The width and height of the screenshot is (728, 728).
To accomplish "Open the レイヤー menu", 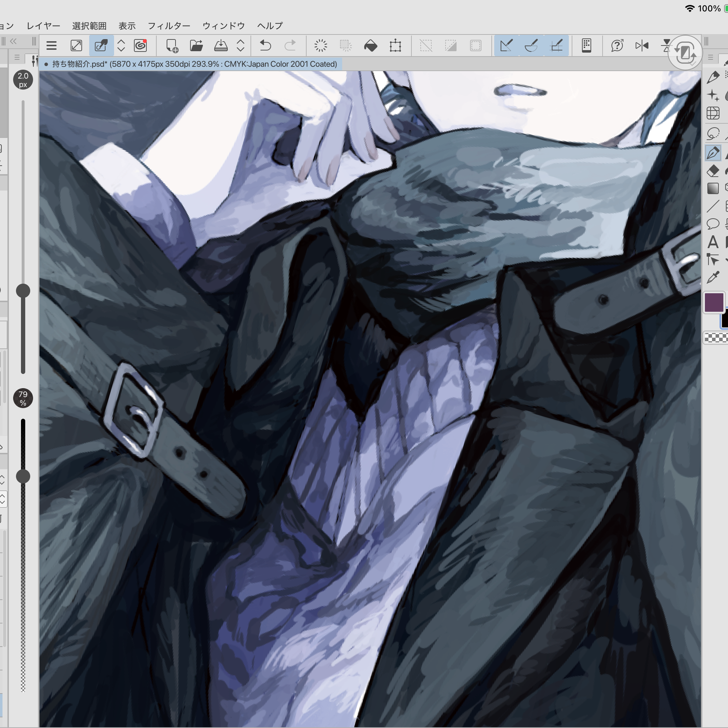I will [43, 26].
